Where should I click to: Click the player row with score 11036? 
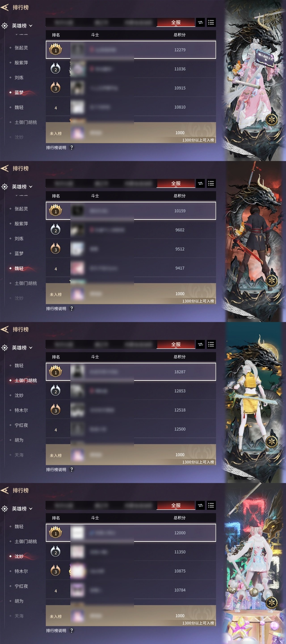(131, 69)
